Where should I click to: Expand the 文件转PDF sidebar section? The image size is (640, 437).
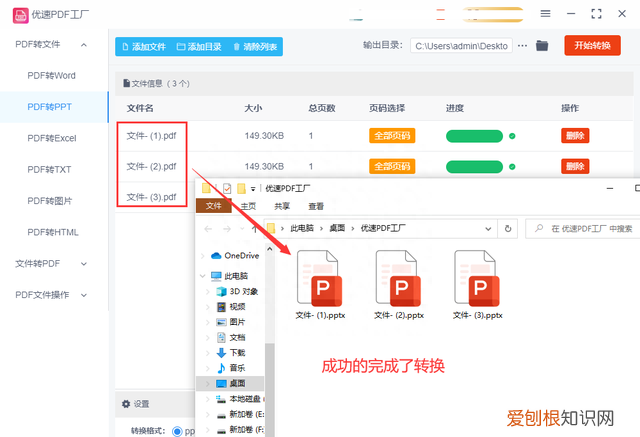click(x=84, y=264)
